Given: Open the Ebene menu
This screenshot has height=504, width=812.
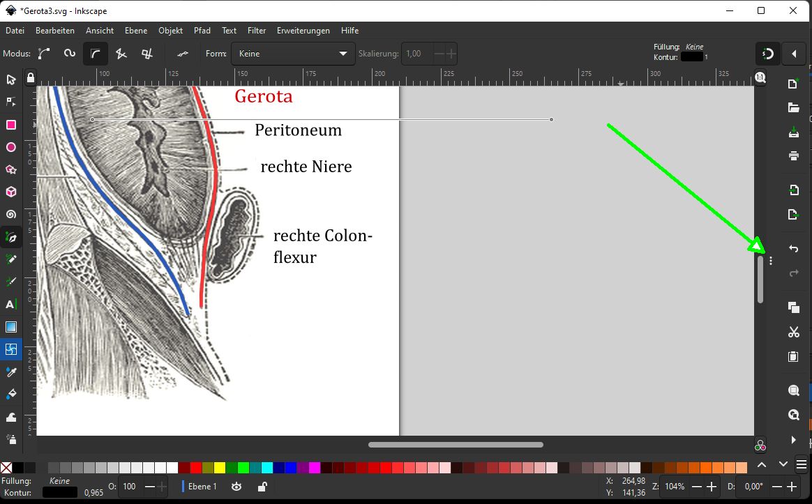Looking at the screenshot, I should [x=136, y=31].
